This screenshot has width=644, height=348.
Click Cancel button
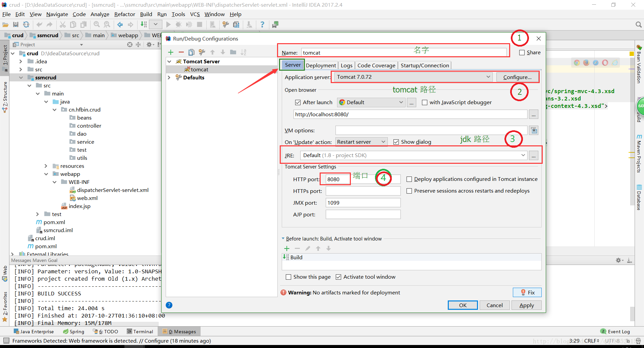[494, 305]
